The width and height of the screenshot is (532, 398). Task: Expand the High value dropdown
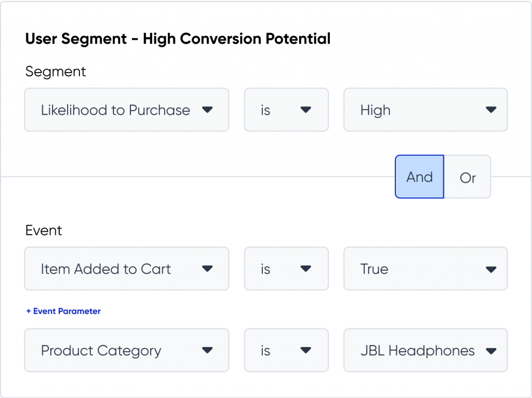[x=425, y=110]
